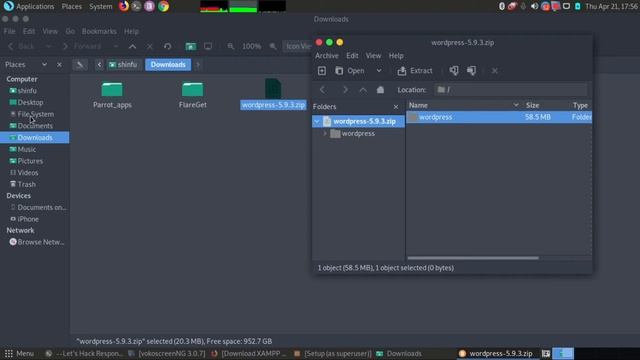The height and width of the screenshot is (360, 640).
Task: Click the Extract button
Action: [x=415, y=71]
